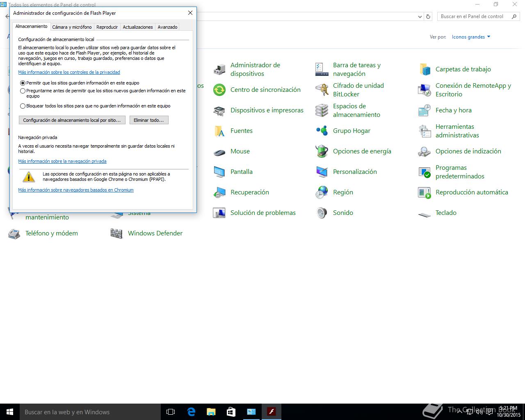
Task: Open the Windows Defender icon
Action: [x=117, y=233]
